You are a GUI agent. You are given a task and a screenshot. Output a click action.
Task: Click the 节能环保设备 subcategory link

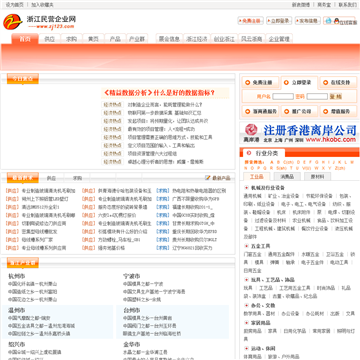click(319, 196)
